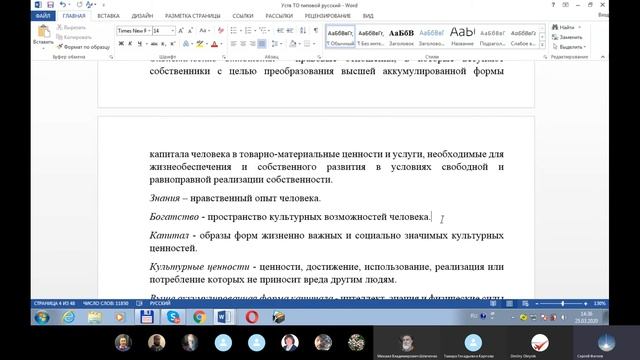640x360 pixels.
Task: Click the decrease indent icon
Action: coord(280,31)
